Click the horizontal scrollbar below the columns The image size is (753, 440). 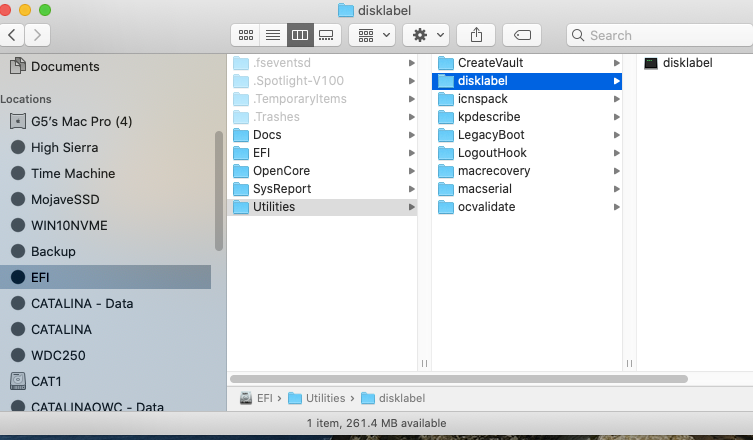(459, 379)
